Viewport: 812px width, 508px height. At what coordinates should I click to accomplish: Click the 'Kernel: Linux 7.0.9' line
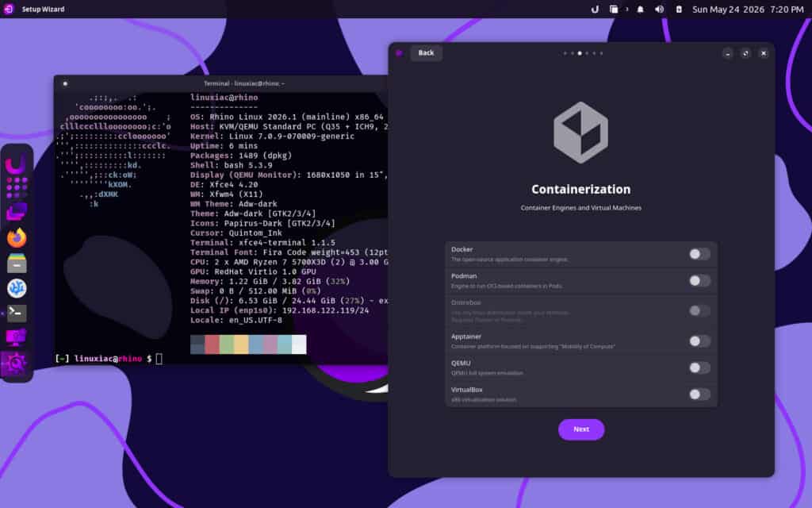click(x=273, y=137)
